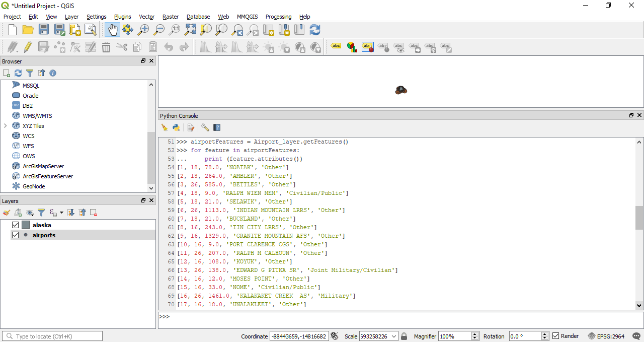Viewport: 644px width, 342px height.
Task: Click the Python Console vertical scrollbar thumb
Action: pyautogui.click(x=639, y=217)
